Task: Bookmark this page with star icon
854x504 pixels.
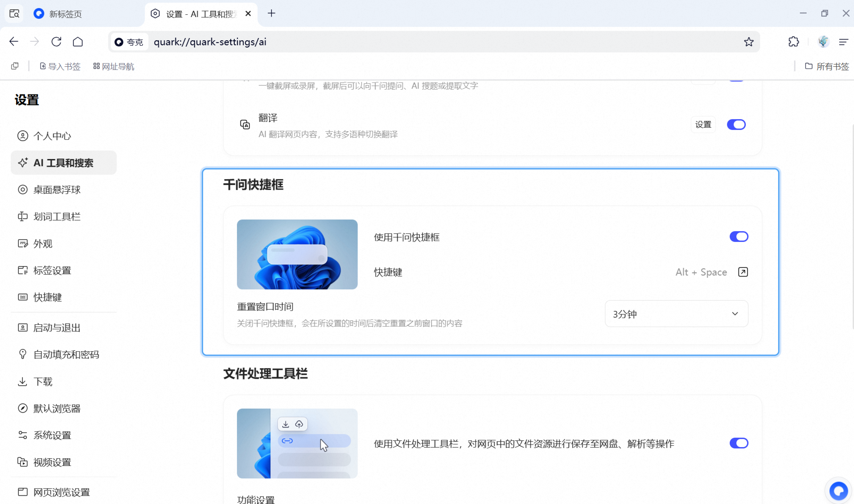Action: pos(749,42)
